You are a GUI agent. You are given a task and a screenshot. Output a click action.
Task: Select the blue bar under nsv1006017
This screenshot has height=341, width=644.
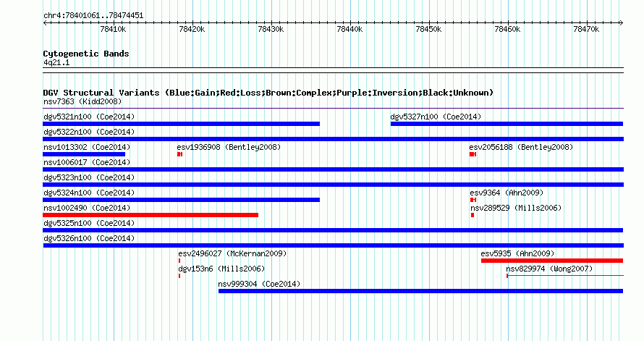click(333, 169)
